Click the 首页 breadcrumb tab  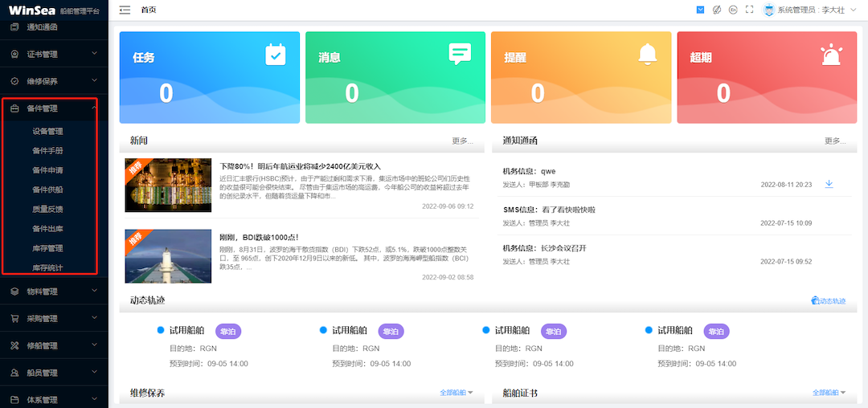tap(149, 10)
